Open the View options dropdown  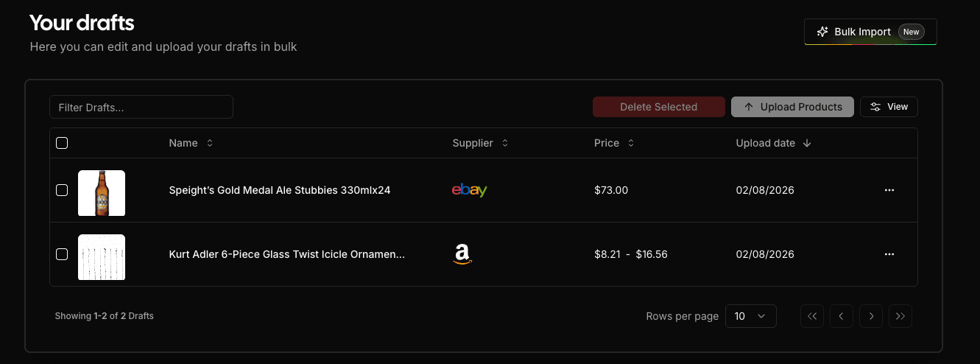tap(889, 107)
